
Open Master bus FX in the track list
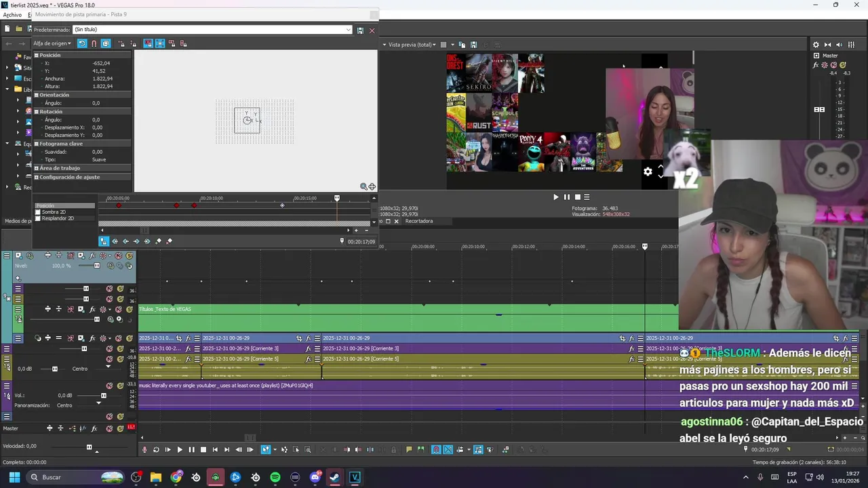(94, 428)
